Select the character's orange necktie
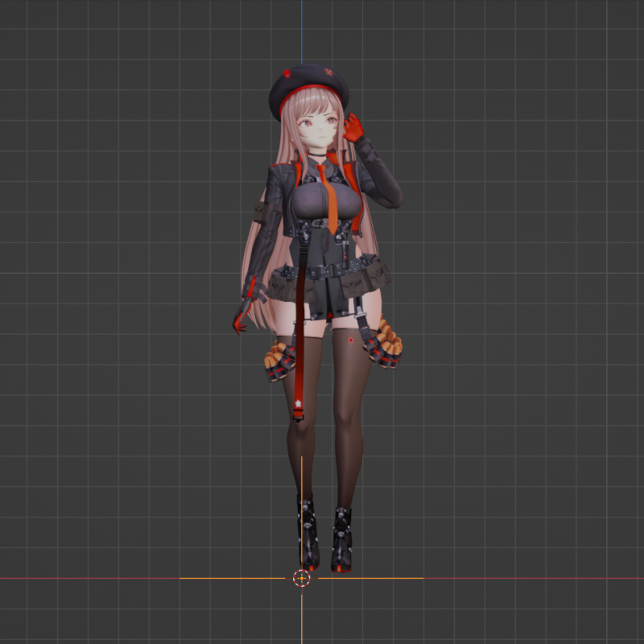The height and width of the screenshot is (644, 644). (329, 199)
